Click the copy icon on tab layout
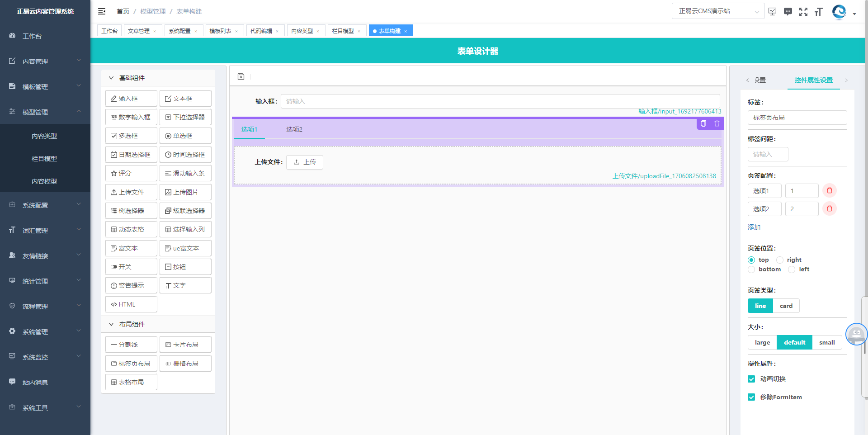The height and width of the screenshot is (435, 868). tap(703, 123)
